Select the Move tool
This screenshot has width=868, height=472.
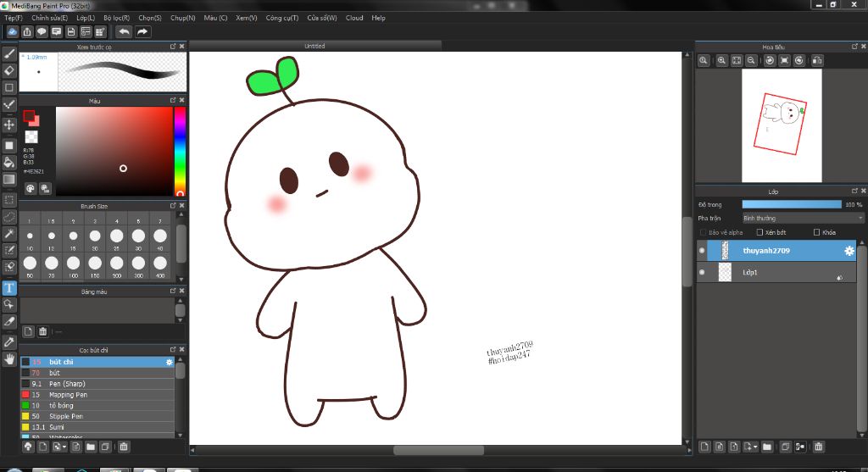[8, 125]
